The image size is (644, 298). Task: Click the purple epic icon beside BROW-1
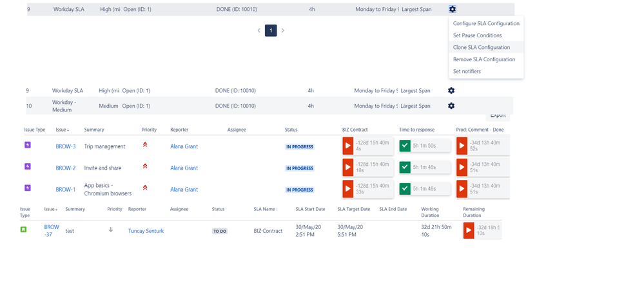pos(28,188)
